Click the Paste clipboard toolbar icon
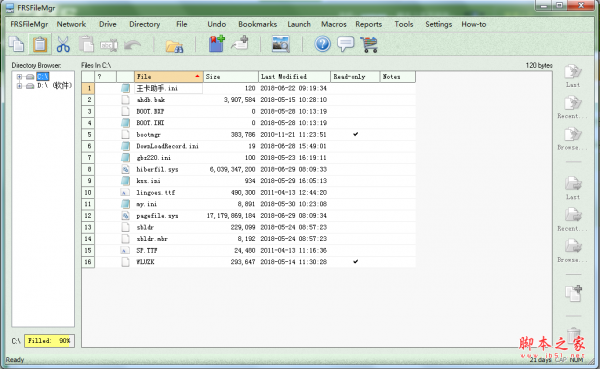This screenshot has width=600, height=369. [x=40, y=44]
